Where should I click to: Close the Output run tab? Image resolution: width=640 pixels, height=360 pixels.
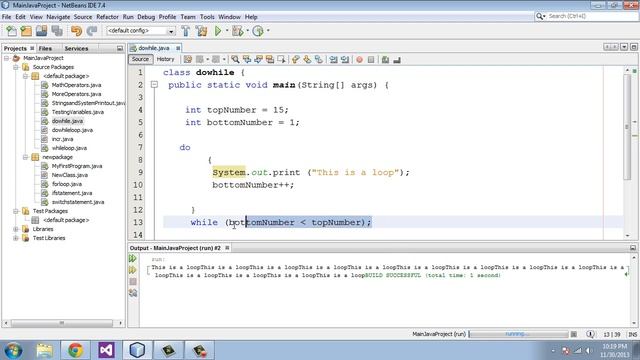(x=227, y=248)
